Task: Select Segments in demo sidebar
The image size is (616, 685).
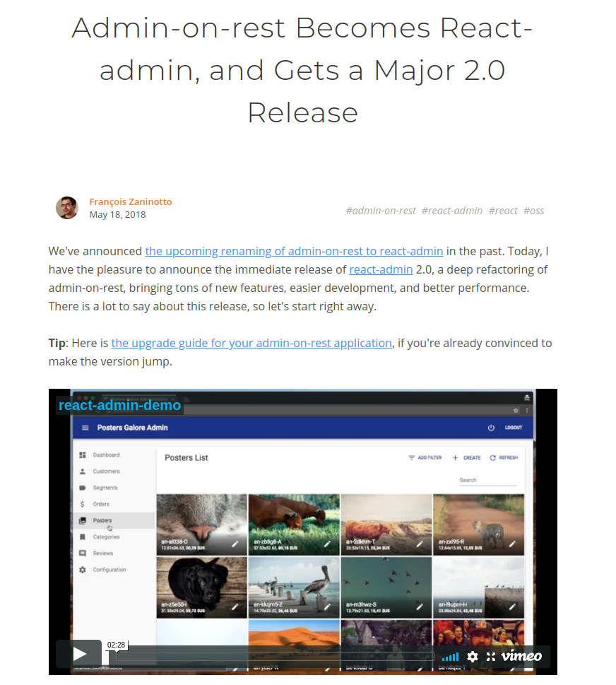Action: tap(105, 488)
